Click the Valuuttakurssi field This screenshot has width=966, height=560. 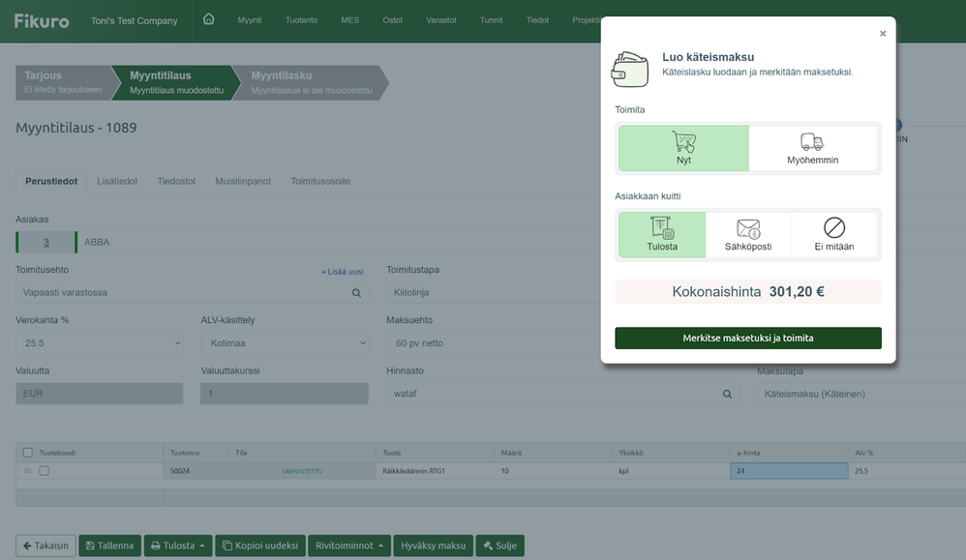285,394
